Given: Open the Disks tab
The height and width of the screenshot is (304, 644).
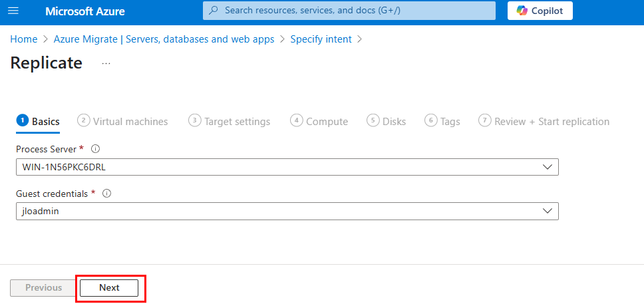Looking at the screenshot, I should point(386,122).
